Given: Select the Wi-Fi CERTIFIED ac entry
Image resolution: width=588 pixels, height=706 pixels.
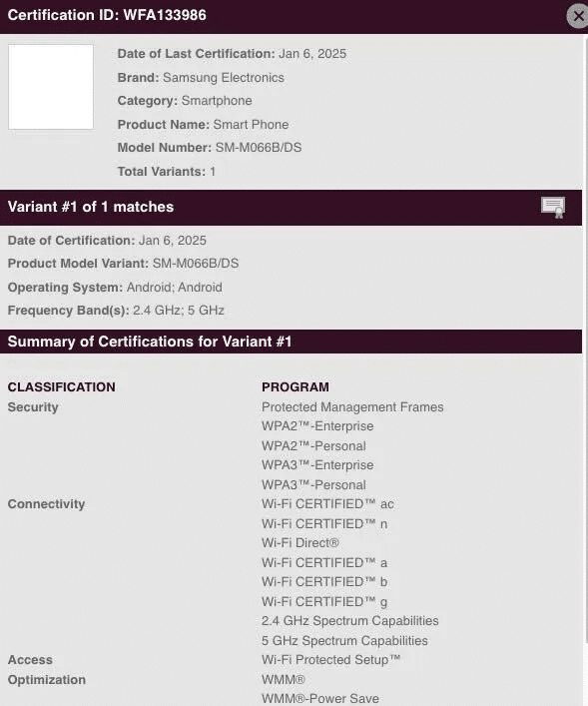Looking at the screenshot, I should point(327,504).
